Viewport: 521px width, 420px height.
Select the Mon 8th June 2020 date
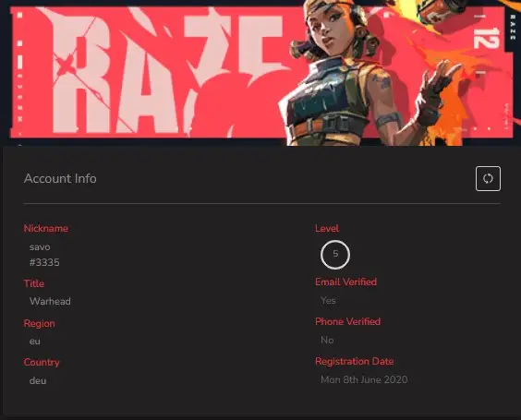pyautogui.click(x=364, y=379)
